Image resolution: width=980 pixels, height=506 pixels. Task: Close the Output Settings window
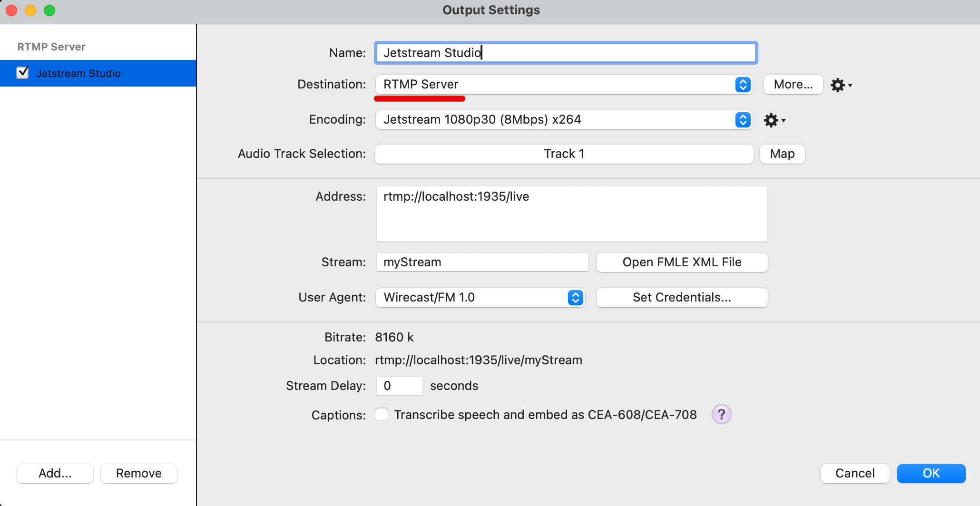click(11, 10)
